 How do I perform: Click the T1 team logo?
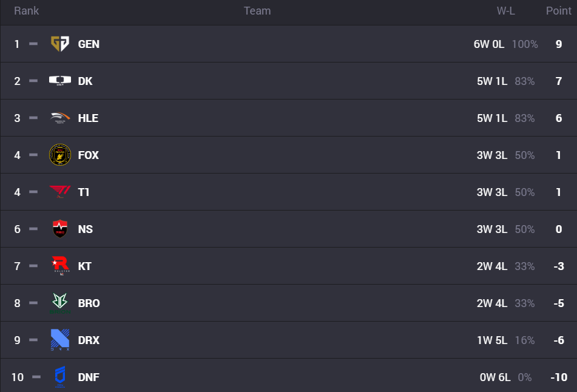pos(60,192)
